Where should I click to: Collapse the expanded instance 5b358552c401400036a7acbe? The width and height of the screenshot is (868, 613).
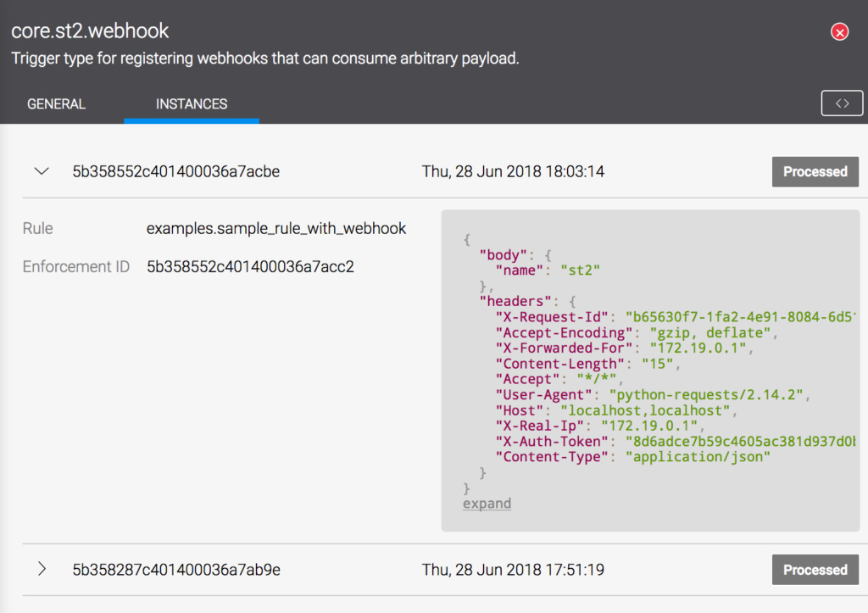[42, 170]
